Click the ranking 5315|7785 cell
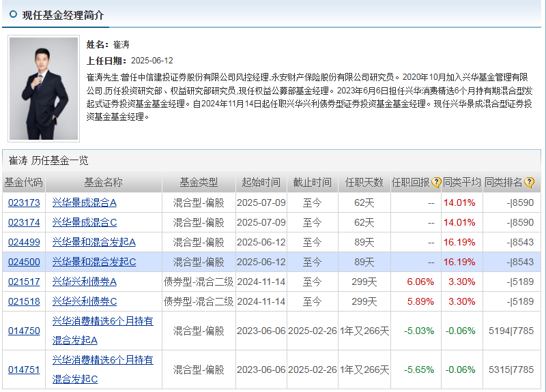 [511, 370]
